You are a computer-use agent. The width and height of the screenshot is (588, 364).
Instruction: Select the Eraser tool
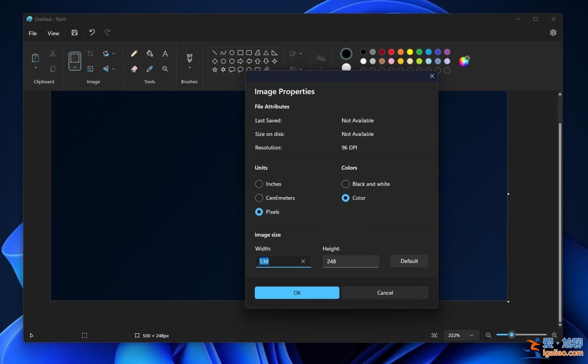[x=134, y=69]
